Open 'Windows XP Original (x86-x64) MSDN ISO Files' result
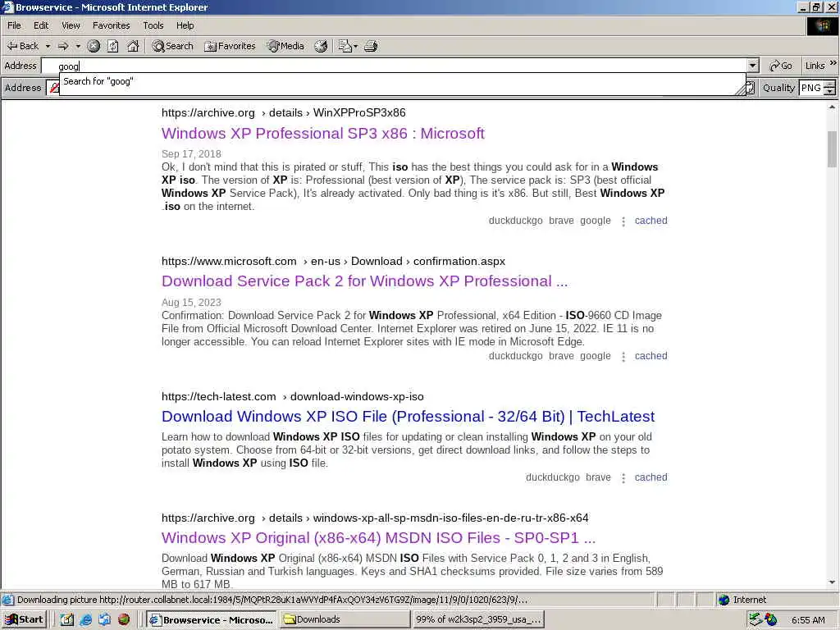The image size is (840, 630). tap(378, 538)
